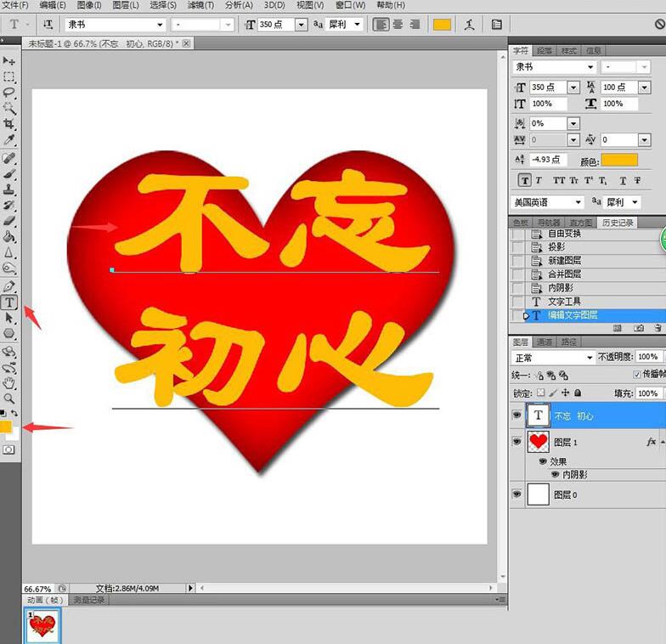Select the Move tool
This screenshot has width=666, height=644.
click(x=8, y=61)
